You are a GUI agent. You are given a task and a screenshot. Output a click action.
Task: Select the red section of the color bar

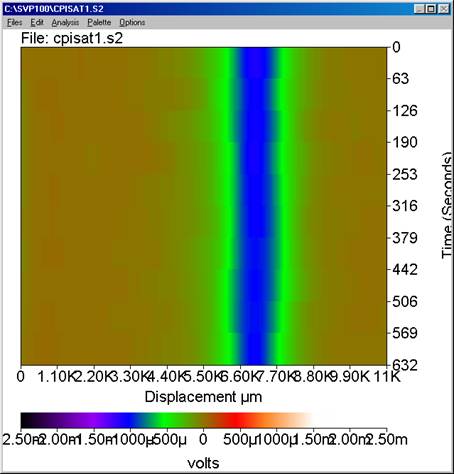pyautogui.click(x=237, y=420)
